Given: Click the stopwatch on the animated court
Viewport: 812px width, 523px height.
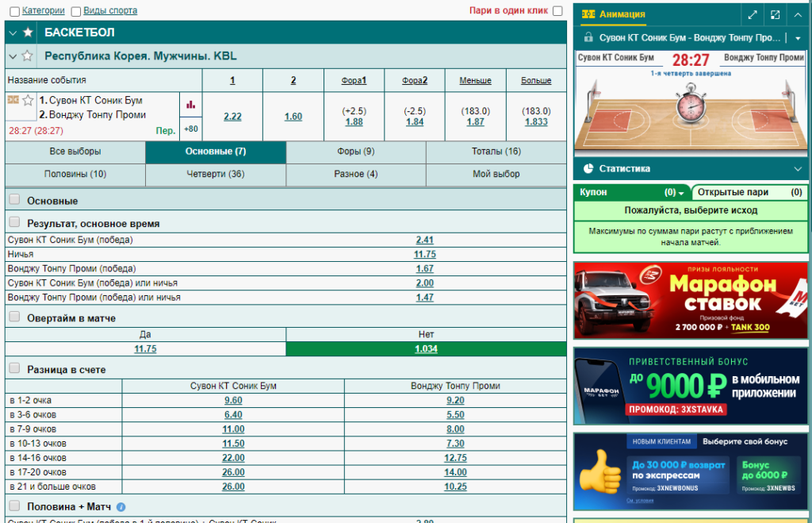Looking at the screenshot, I should tap(691, 102).
